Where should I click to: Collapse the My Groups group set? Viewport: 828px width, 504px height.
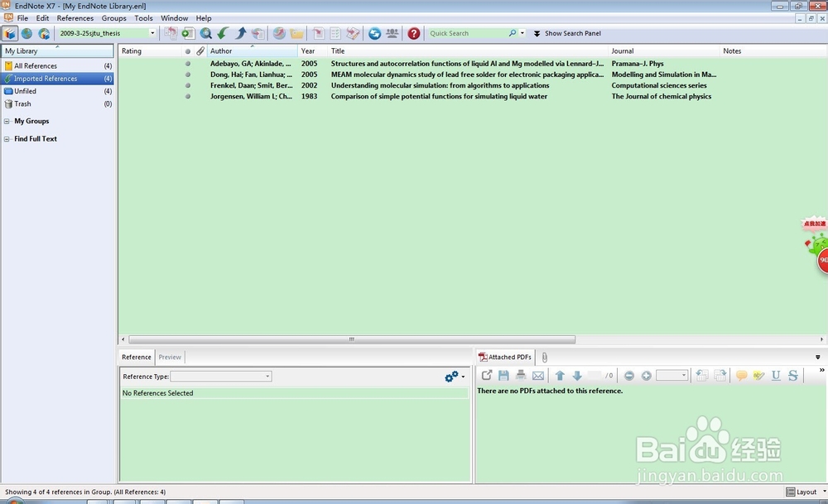click(7, 122)
